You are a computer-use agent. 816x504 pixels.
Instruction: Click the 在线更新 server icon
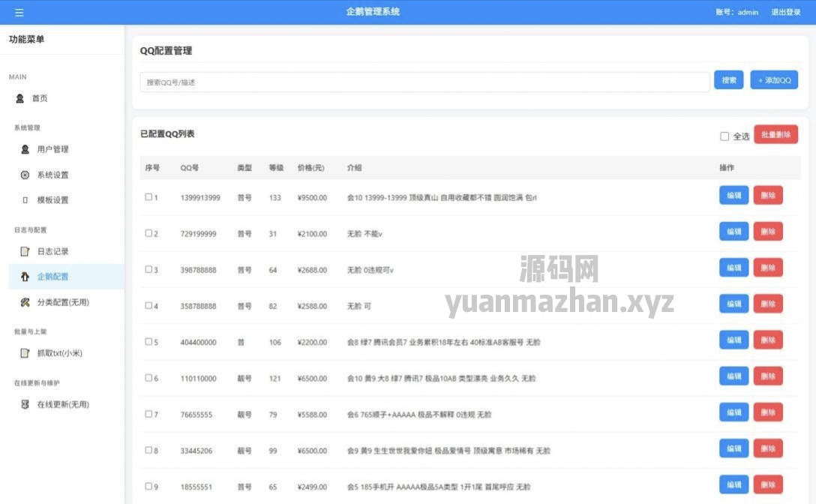coord(25,404)
